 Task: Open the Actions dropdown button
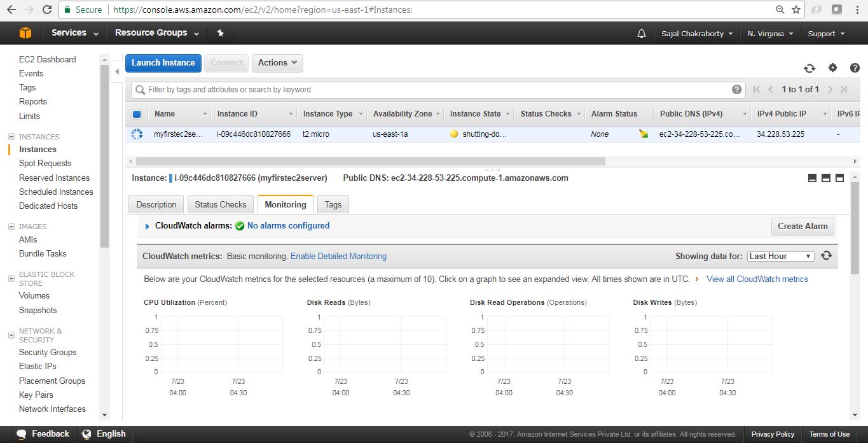(277, 63)
